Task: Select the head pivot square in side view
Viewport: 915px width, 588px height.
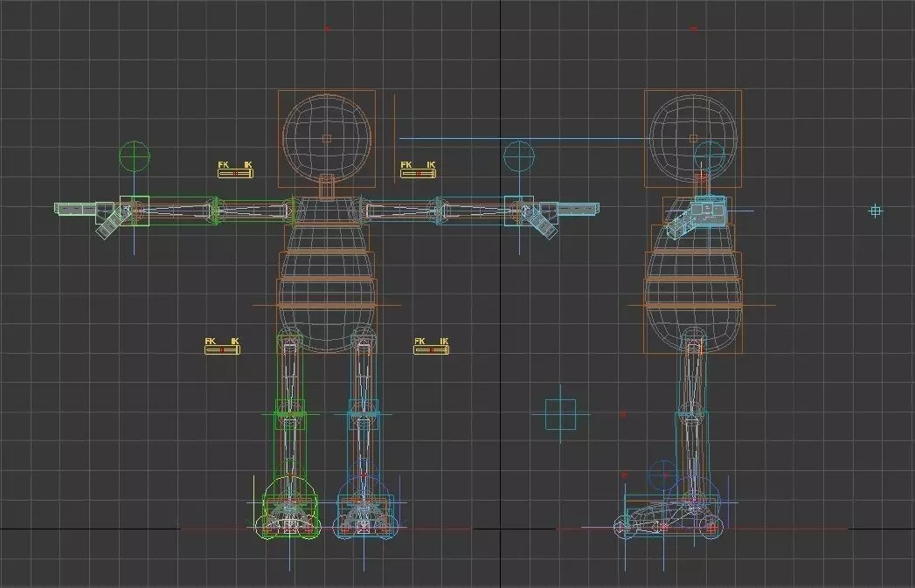Action: tap(693, 138)
